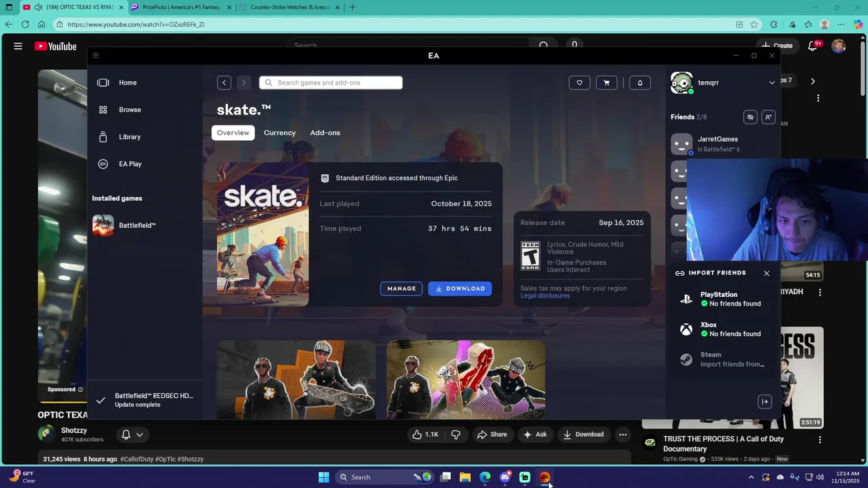This screenshot has width=868, height=488.
Task: Switch to the Add-ons tab
Action: click(x=325, y=133)
